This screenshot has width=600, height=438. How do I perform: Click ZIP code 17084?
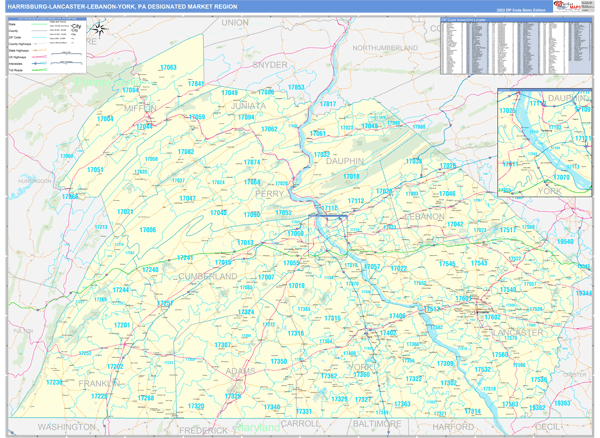tap(130, 90)
